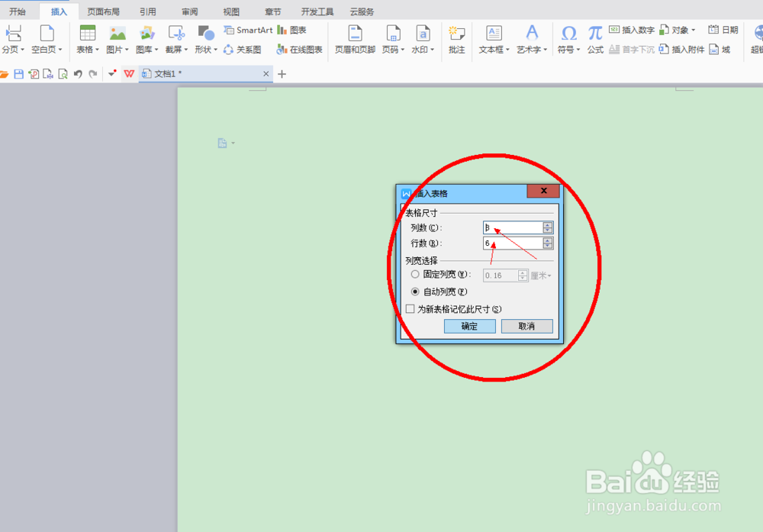The image size is (763, 532).
Task: Switch to the 视图 tab
Action: point(231,11)
